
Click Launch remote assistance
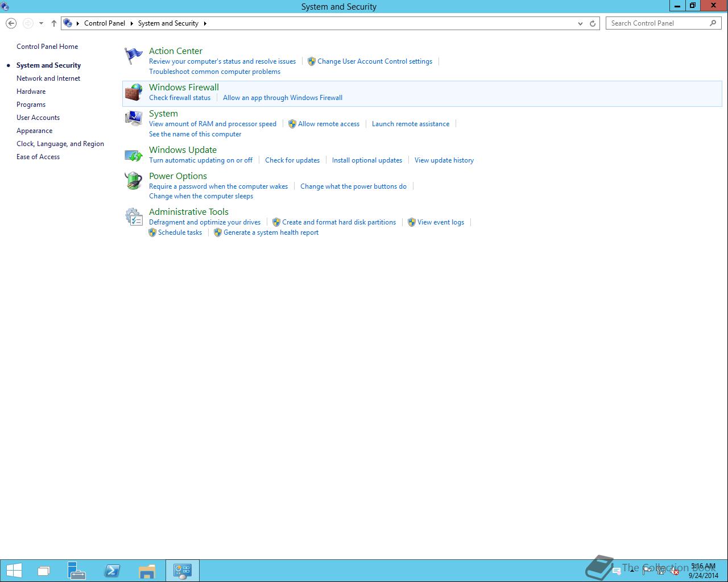pos(411,124)
